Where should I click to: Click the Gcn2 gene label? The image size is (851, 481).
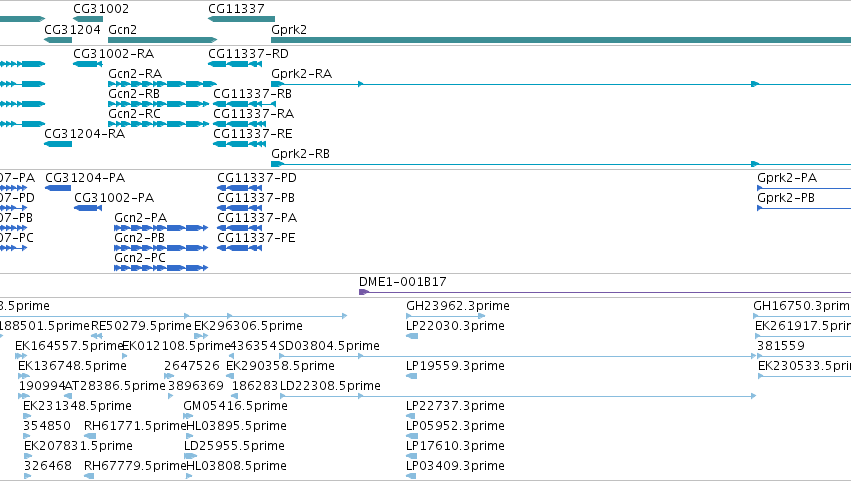123,29
